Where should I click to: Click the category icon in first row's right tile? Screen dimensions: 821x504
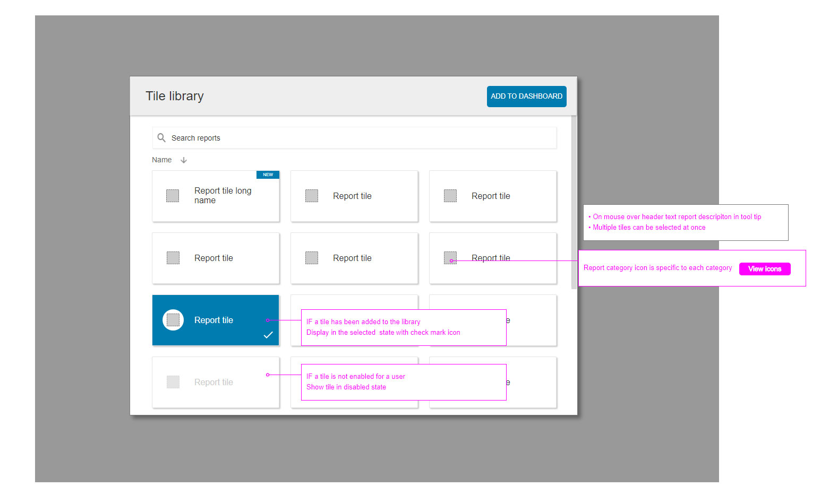(450, 196)
